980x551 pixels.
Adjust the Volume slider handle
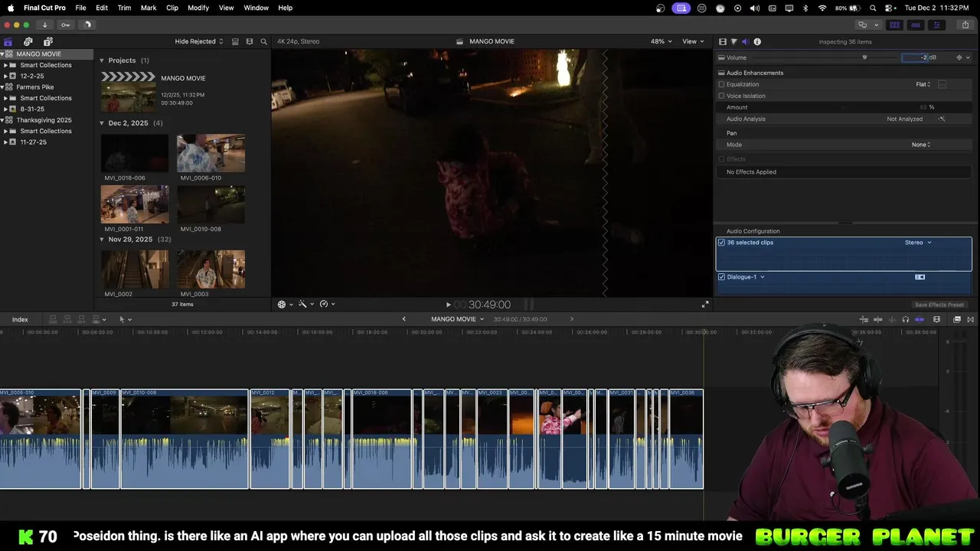pos(865,57)
